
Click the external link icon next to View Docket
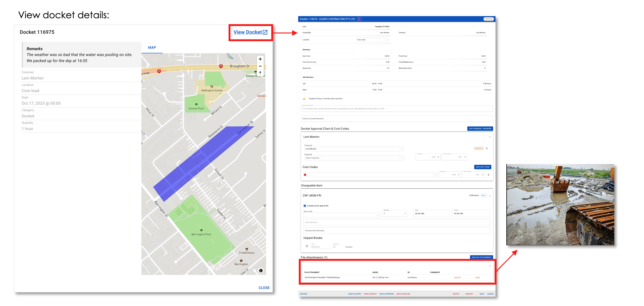pyautogui.click(x=265, y=32)
